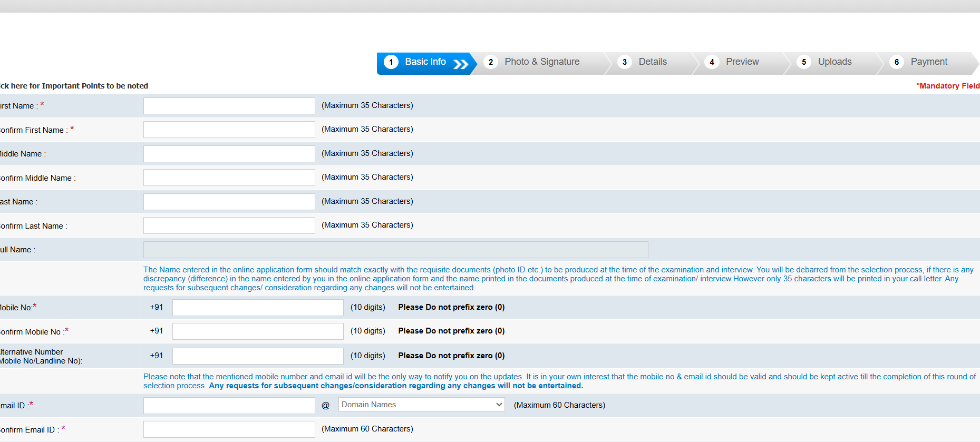Click the double-chevron arrow on Basic Info
Screen dimensions: 980x442
[461, 64]
